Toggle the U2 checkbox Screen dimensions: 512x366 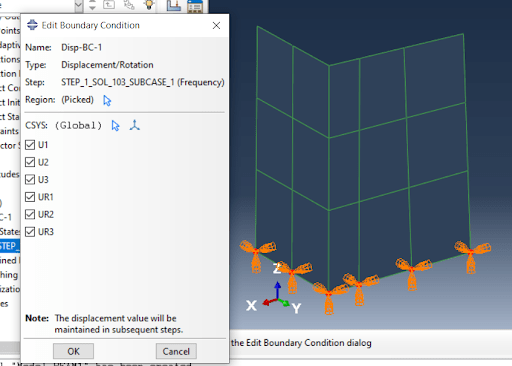tap(30, 162)
